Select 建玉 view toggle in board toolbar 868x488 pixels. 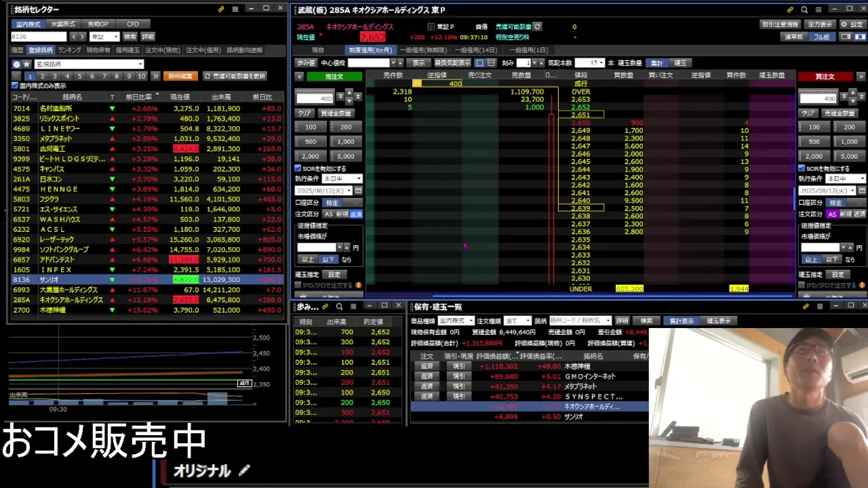680,63
